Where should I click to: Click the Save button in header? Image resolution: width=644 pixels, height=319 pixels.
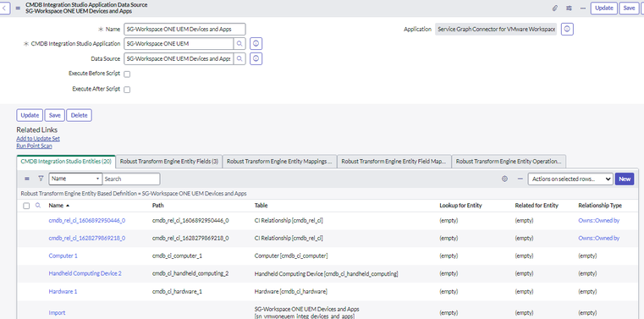629,8
